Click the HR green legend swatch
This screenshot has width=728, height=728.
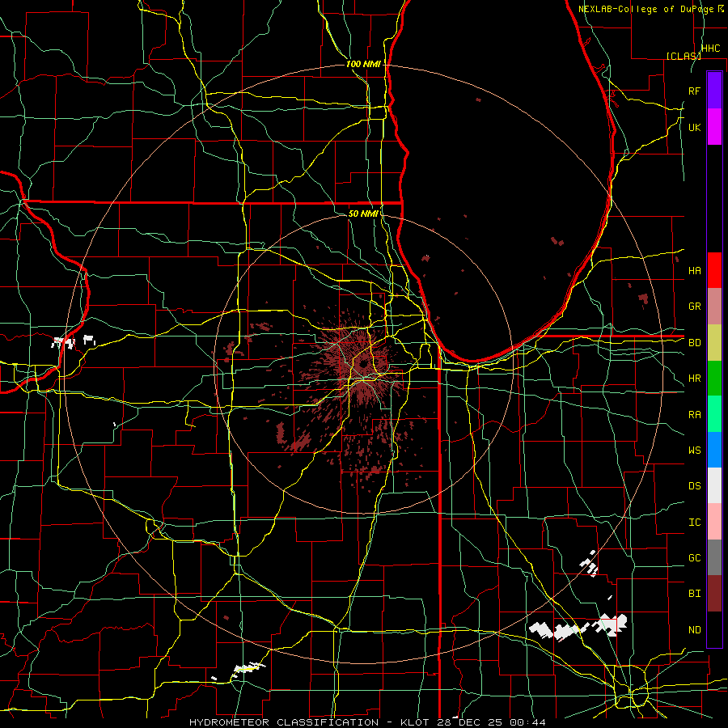tap(714, 378)
